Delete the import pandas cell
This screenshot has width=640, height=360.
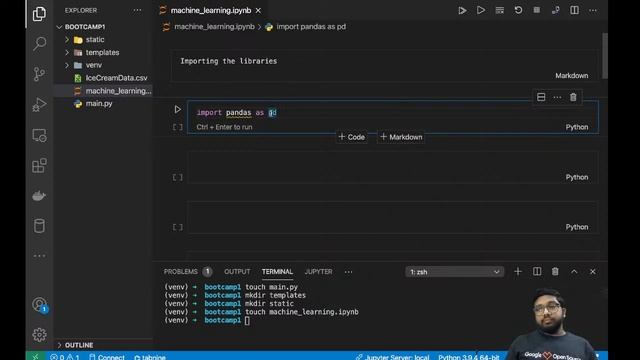[x=573, y=97]
